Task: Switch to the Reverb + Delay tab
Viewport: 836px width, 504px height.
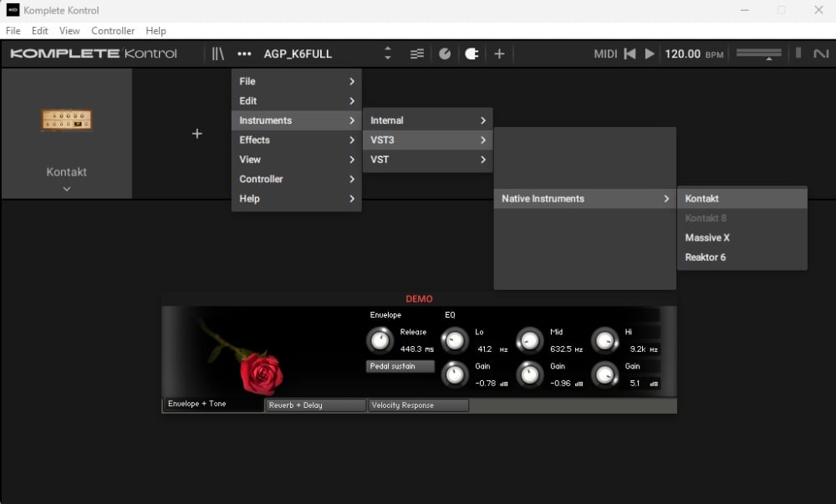Action: [316, 405]
